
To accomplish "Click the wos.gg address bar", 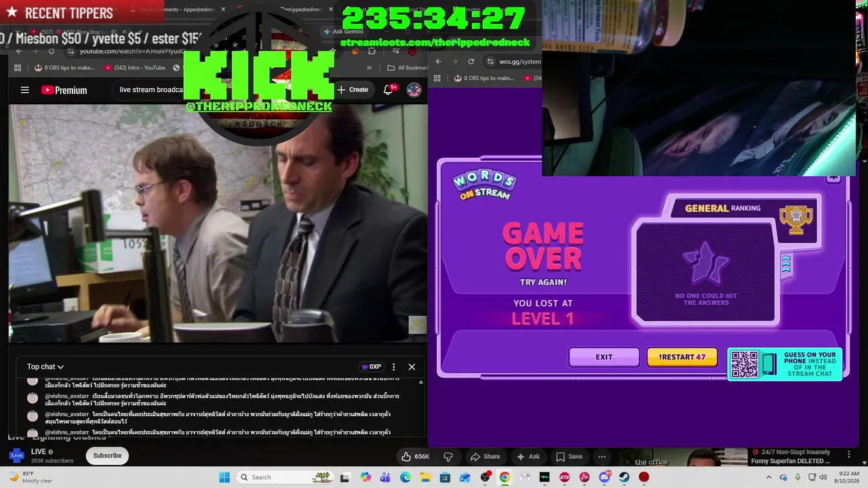I will point(513,61).
